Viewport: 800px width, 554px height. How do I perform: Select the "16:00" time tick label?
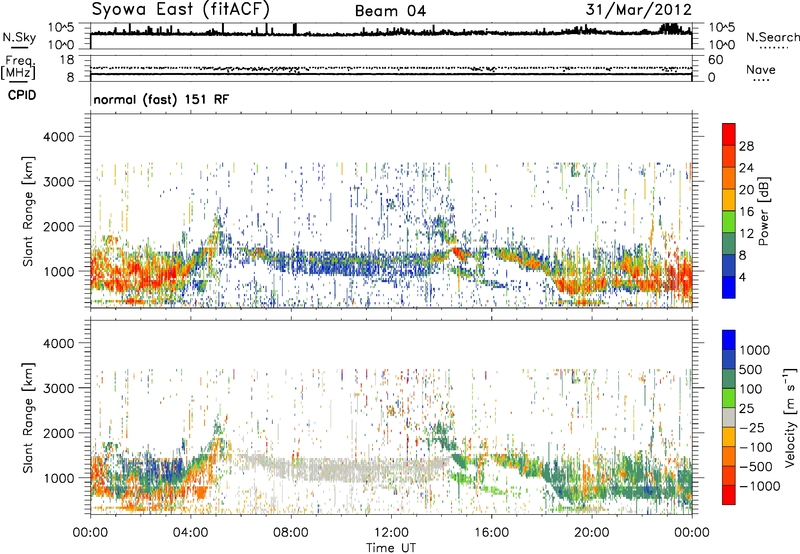[x=491, y=533]
